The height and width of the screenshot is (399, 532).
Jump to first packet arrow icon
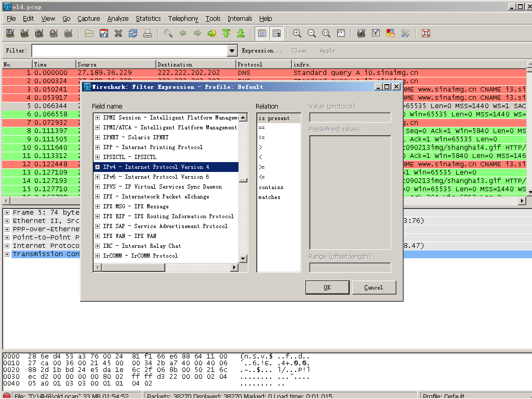pyautogui.click(x=227, y=33)
